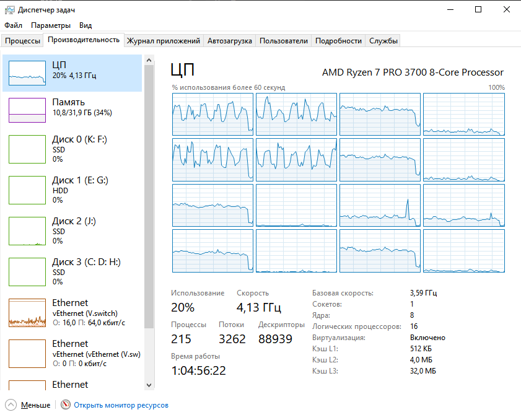Select Ethernet vEthernet (vEthernet (V.sw) thumbnail
Image resolution: width=521 pixels, height=420 pixels.
point(27,354)
